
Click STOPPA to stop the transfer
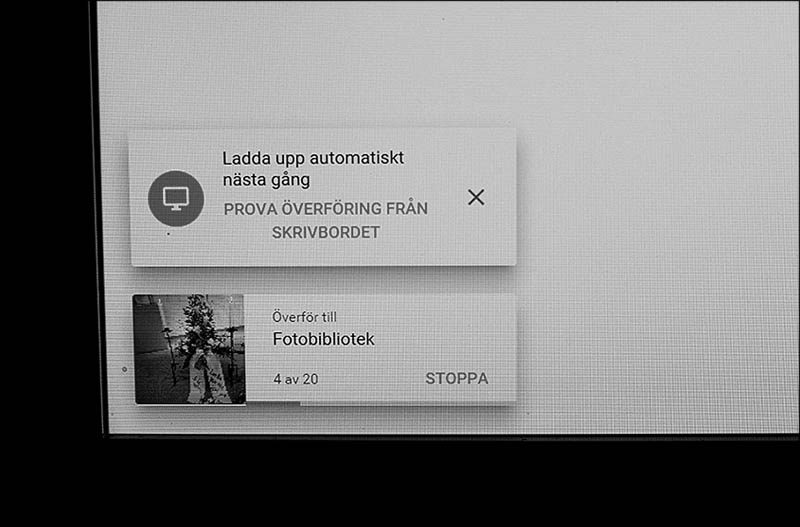(457, 379)
